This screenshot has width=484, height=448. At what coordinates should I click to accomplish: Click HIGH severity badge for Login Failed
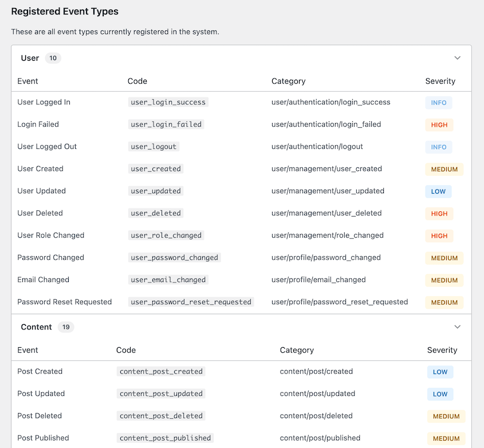tap(439, 125)
